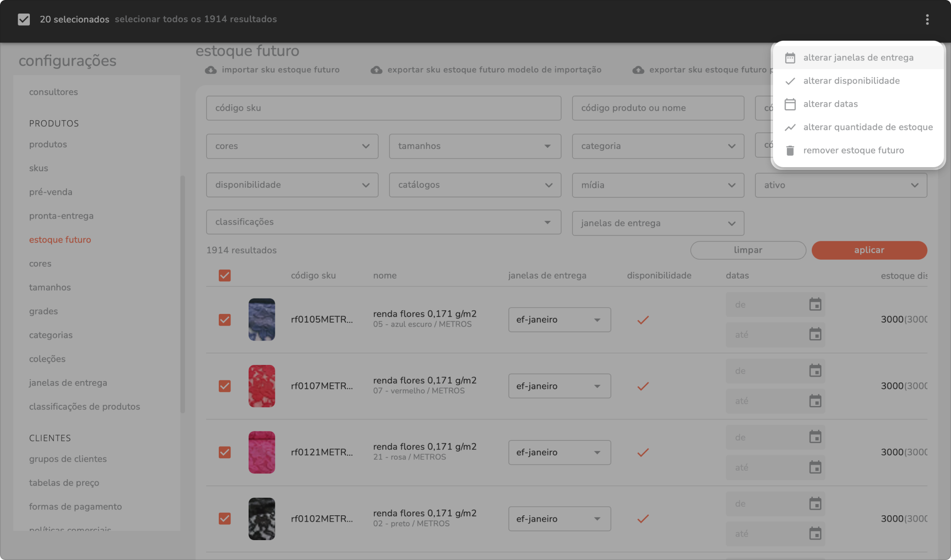Screen dimensions: 951x560
Task: Click availability checkmark for rf0107METR row
Action: [643, 386]
